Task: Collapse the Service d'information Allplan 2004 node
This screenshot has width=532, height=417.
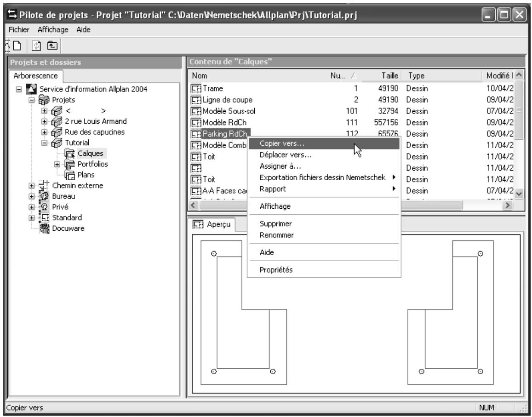Action: 19,90
